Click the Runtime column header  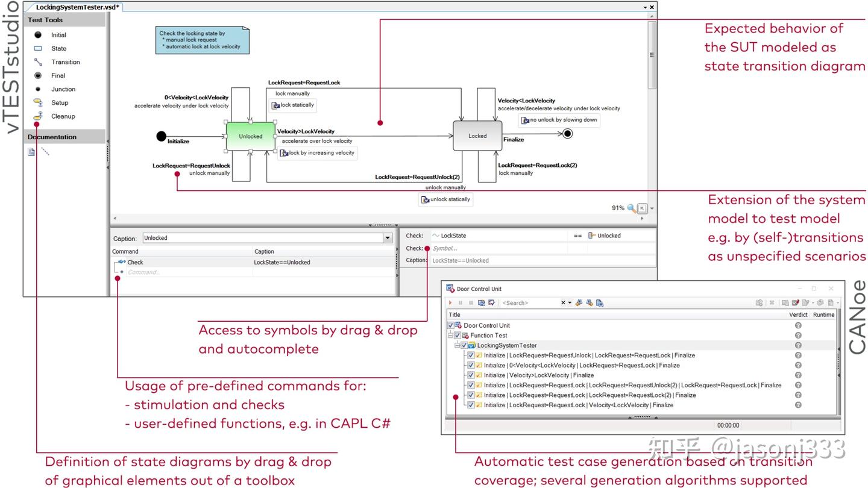[823, 314]
